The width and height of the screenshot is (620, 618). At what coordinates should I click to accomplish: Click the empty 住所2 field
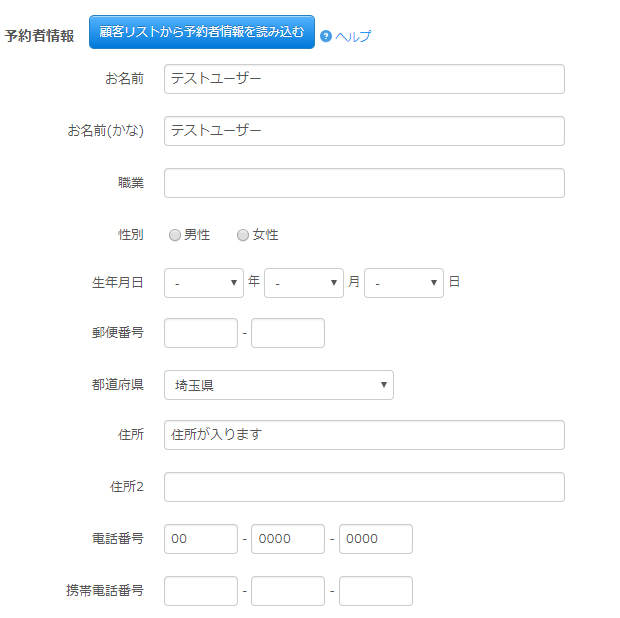(364, 487)
